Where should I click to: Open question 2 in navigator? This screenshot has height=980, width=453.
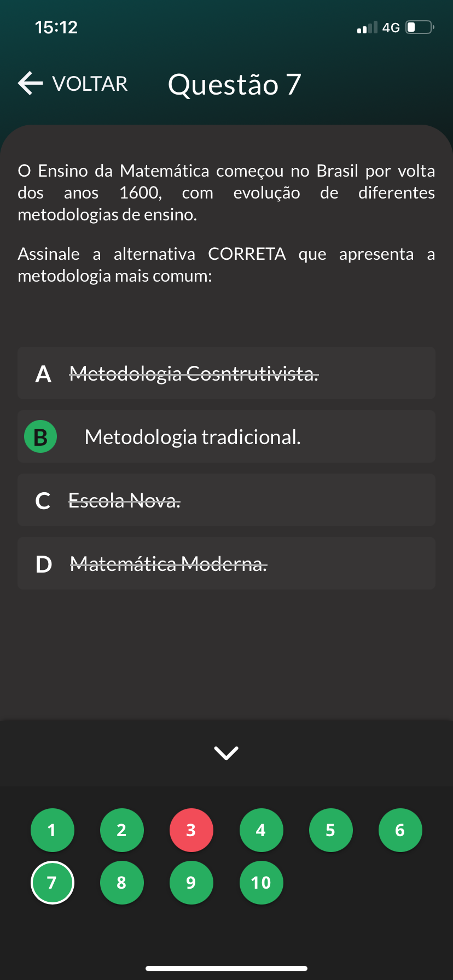click(x=121, y=830)
